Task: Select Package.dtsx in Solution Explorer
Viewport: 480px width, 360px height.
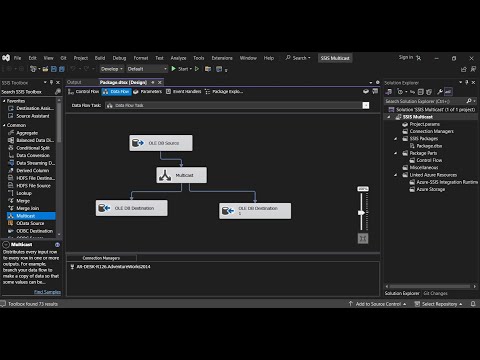Action: [x=429, y=146]
